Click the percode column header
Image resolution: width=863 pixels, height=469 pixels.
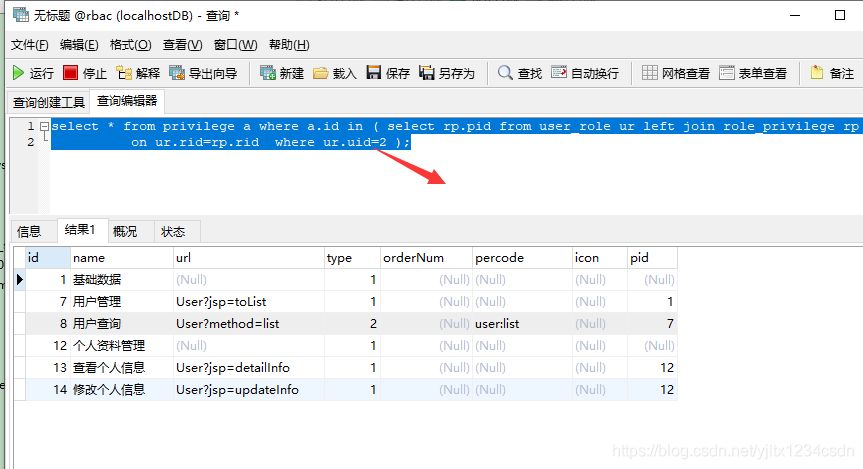pos(522,258)
